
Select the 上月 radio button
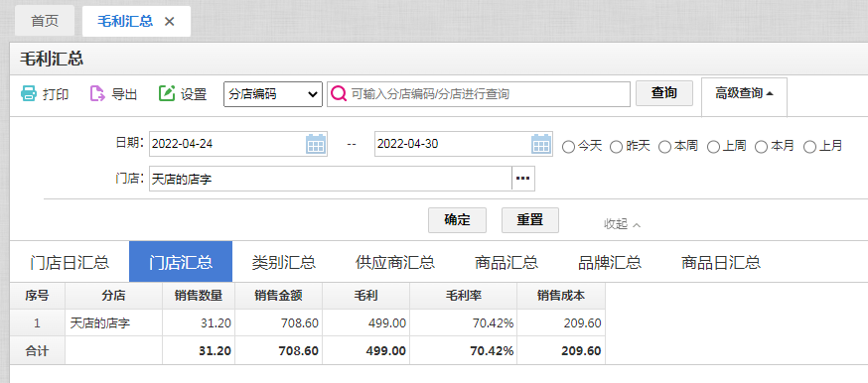point(809,147)
